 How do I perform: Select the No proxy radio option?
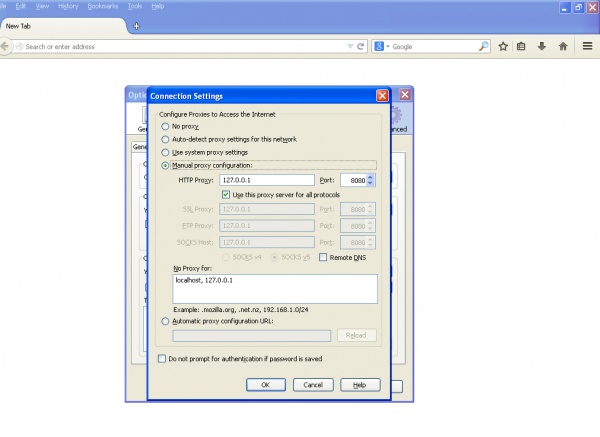[165, 126]
